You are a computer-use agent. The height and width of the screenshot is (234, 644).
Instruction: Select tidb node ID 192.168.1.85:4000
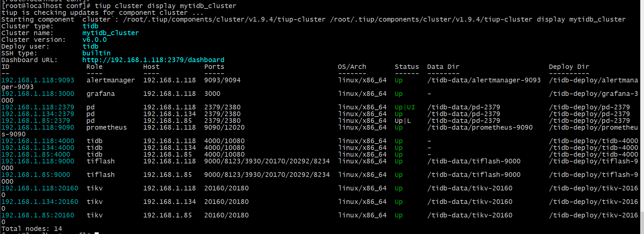35,154
